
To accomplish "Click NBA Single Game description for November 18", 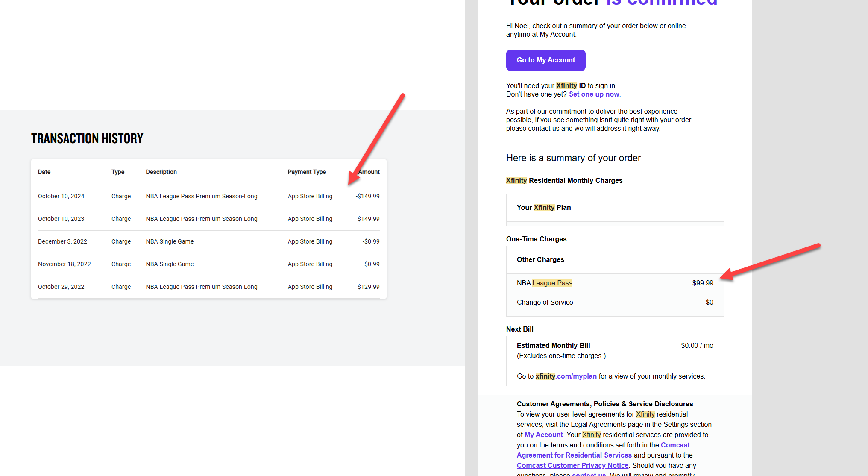I will pos(170,264).
